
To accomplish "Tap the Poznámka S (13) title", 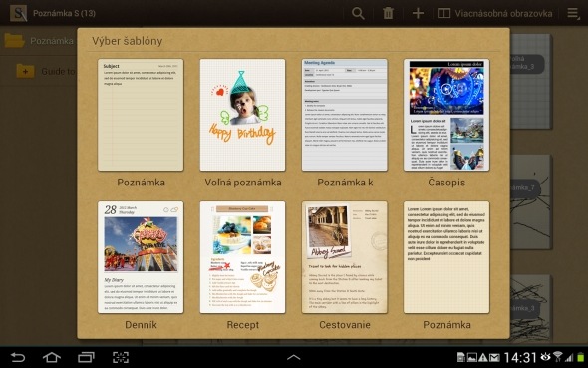I will 64,14.
